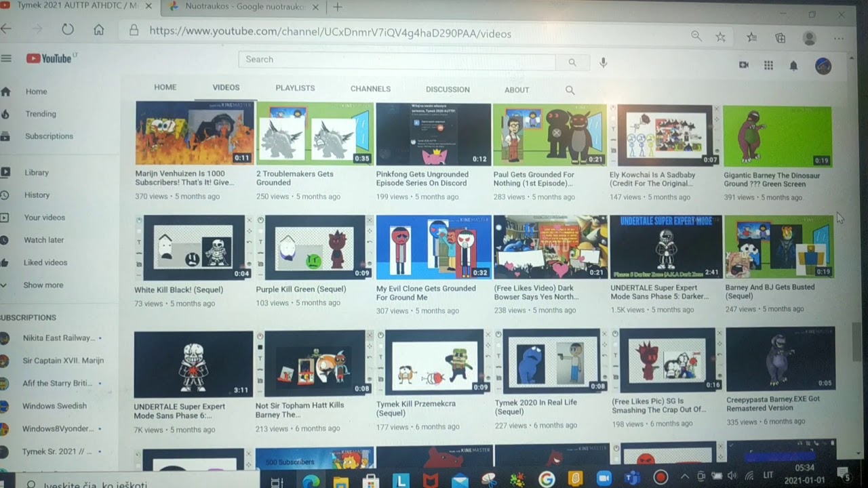
Task: Switch to the ABOUT tab
Action: pyautogui.click(x=517, y=90)
